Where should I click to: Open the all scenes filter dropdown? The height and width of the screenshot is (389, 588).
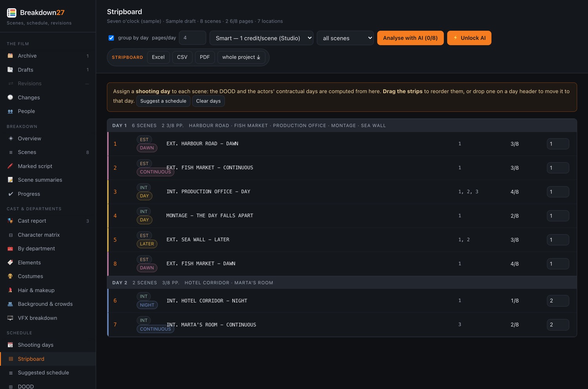[345, 38]
